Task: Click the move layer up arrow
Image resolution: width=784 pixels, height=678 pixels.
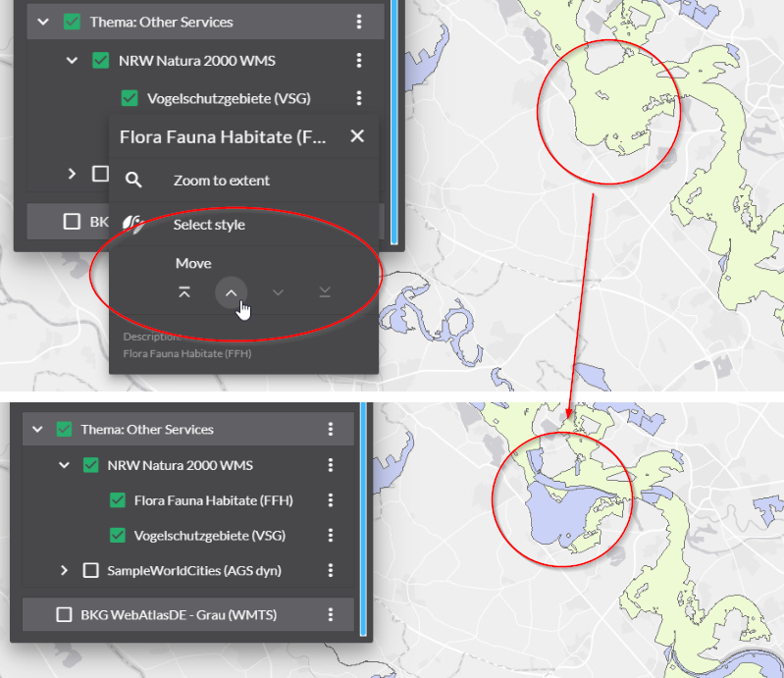Action: tap(231, 292)
